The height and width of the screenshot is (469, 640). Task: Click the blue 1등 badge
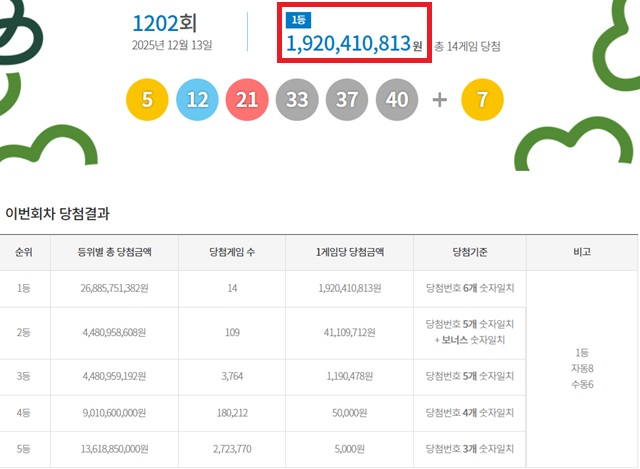coord(298,20)
